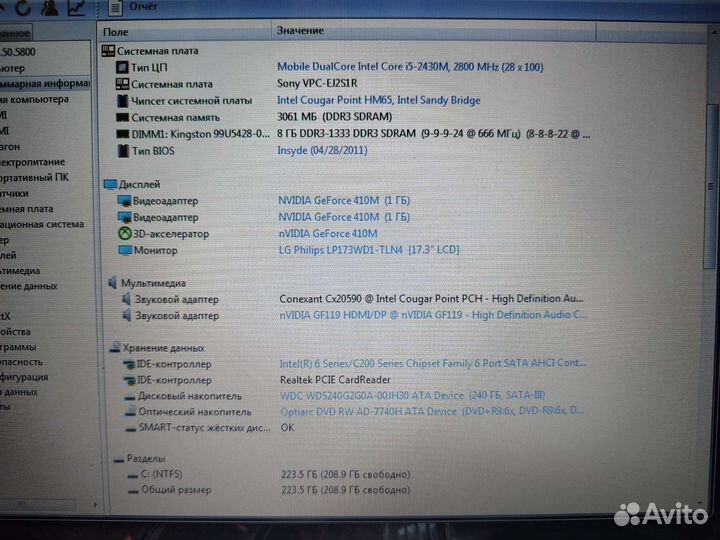Click the Мультимедиа speaker icon
The height and width of the screenshot is (540, 720).
click(112, 282)
